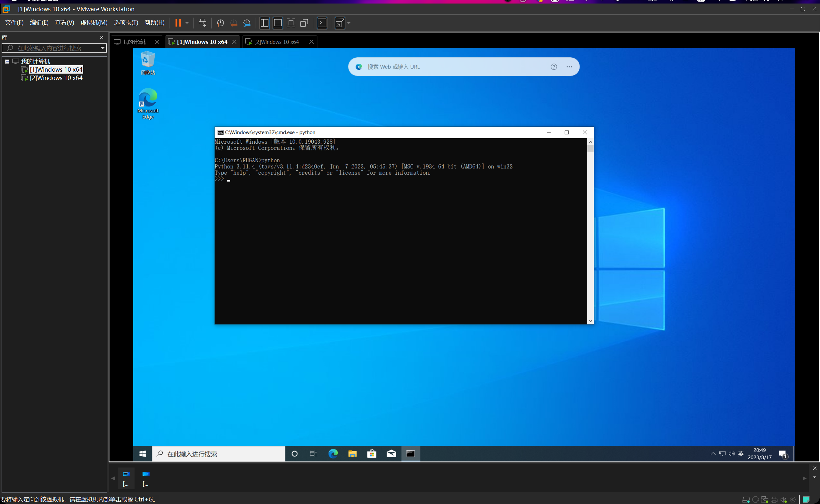820x504 pixels.
Task: Open File Explorer on the guest taskbar
Action: click(352, 454)
